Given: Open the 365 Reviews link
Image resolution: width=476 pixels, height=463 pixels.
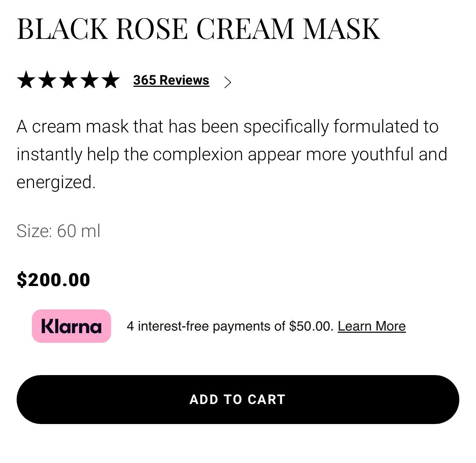Looking at the screenshot, I should [x=171, y=80].
